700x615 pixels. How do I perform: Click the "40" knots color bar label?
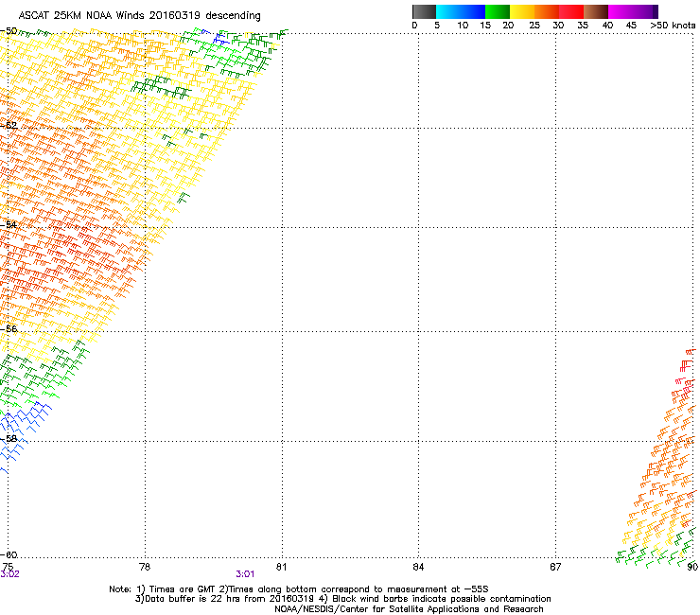click(607, 26)
